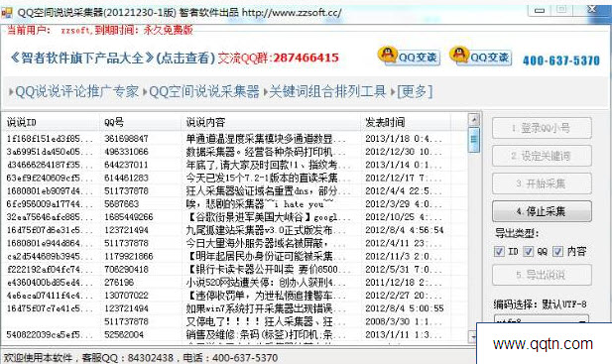612x364 pixels.
Task: Click the ID cell 1f168f151ed3f85
Action: coord(50,139)
